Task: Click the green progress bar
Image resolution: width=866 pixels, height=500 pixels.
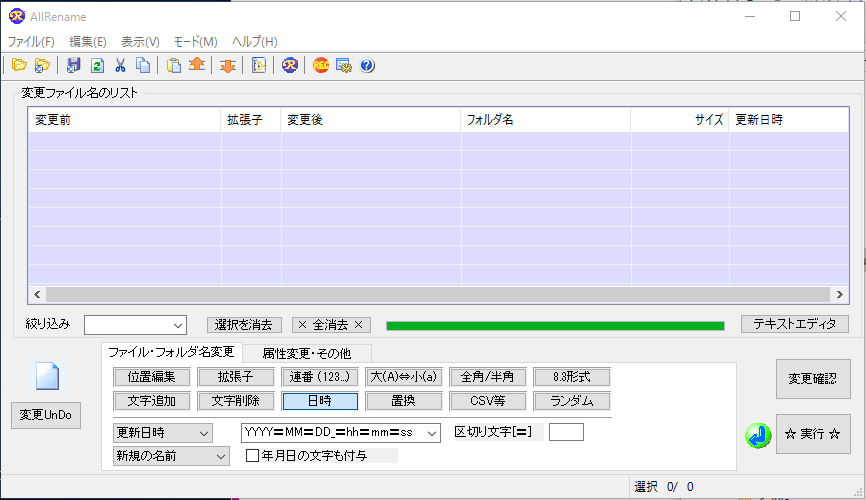Action: (x=555, y=325)
